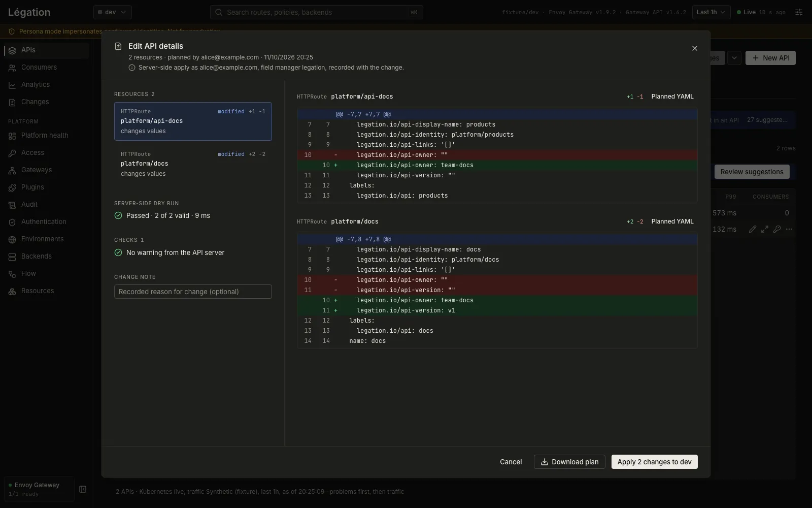Cancel the edit dialog
The height and width of the screenshot is (508, 812).
pyautogui.click(x=511, y=462)
